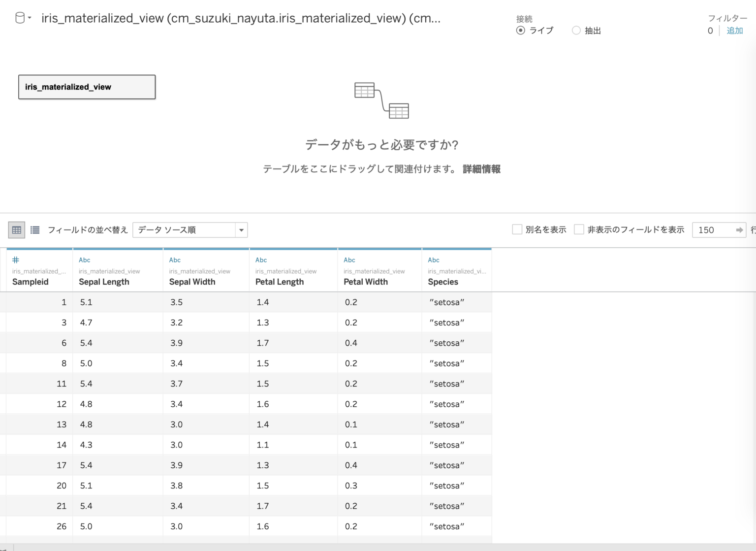Click the Abc type icon on Petal Width
Image resolution: width=756 pixels, height=551 pixels.
click(x=349, y=259)
